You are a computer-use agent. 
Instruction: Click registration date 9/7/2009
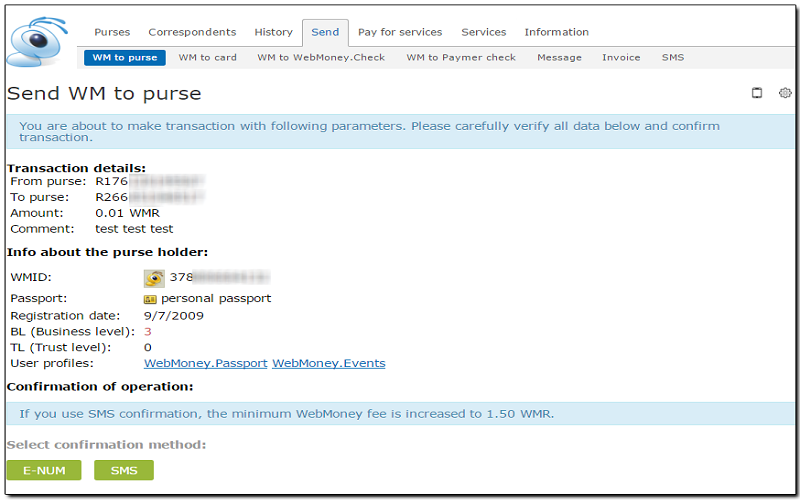click(174, 316)
